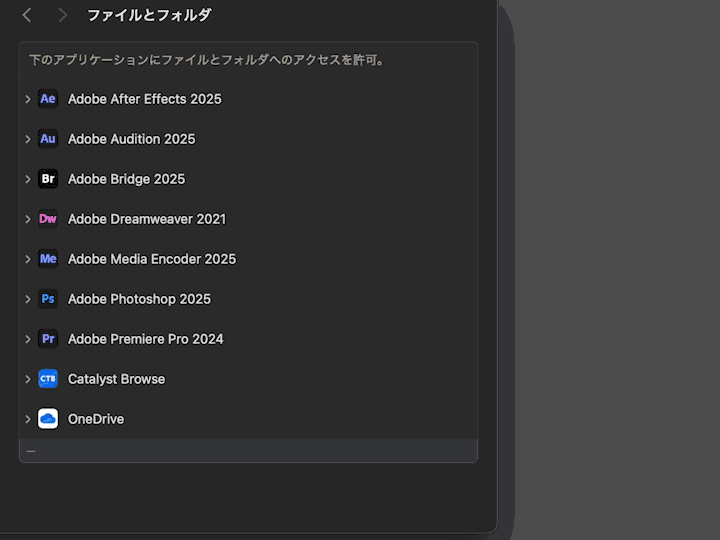Image resolution: width=720 pixels, height=540 pixels.
Task: Select the Adobe Media Encoder 2025 label
Action: 152,259
